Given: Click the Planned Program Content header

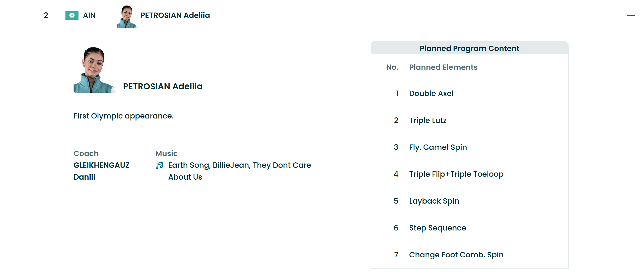Looking at the screenshot, I should click(x=469, y=48).
